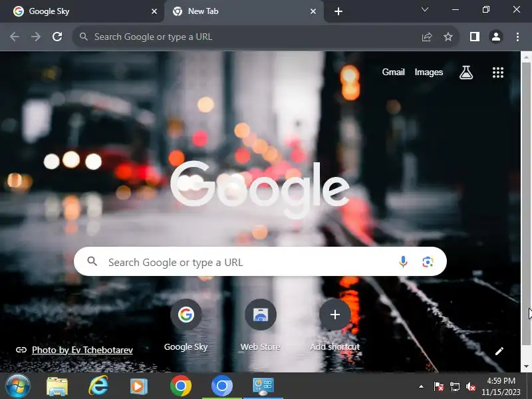Screen dimensions: 532x399
Task: Search by image with Lens icon
Action: 428,261
